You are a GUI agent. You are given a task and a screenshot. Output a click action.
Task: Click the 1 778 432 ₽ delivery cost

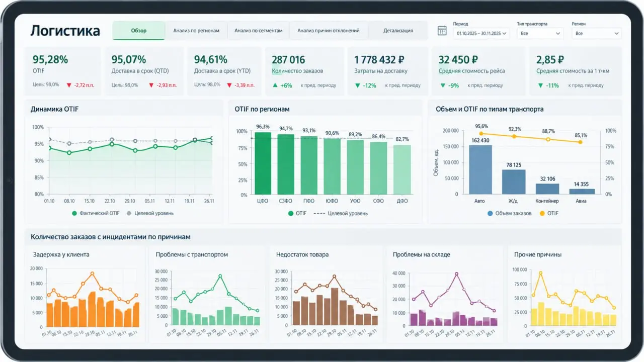click(380, 60)
